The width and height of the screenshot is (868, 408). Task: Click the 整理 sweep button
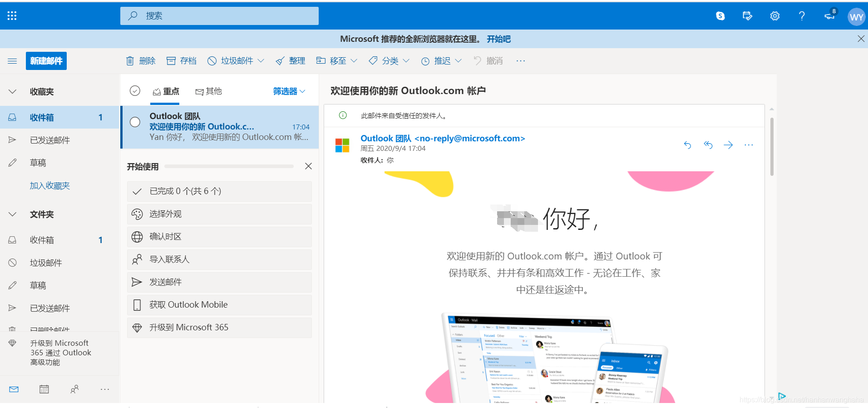coord(291,61)
